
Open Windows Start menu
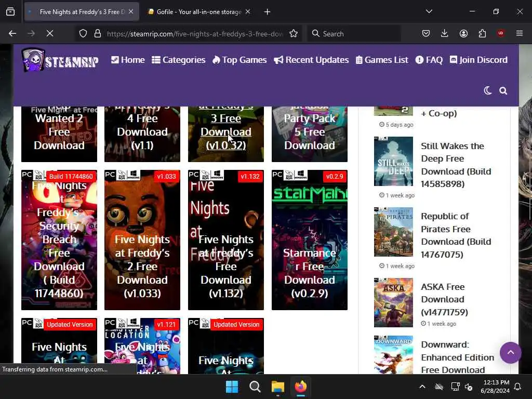232,387
